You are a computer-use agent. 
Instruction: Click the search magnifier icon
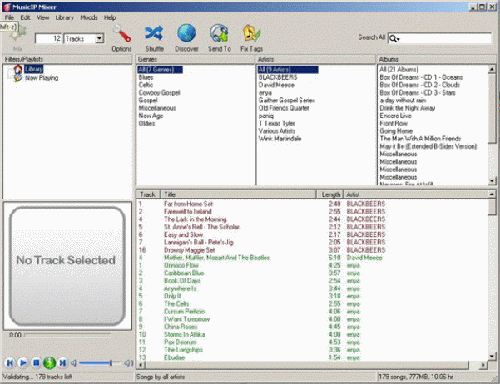393,39
